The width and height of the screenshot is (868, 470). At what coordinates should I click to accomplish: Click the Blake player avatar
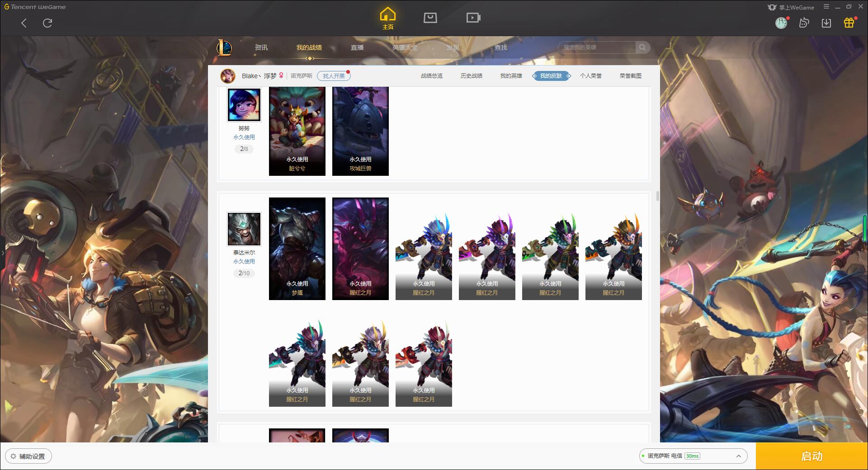tap(228, 76)
